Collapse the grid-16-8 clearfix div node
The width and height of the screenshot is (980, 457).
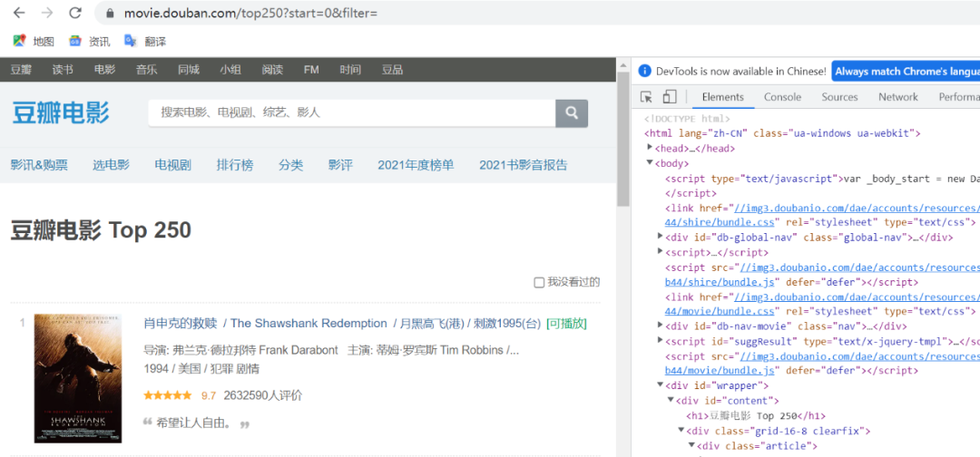point(681,430)
